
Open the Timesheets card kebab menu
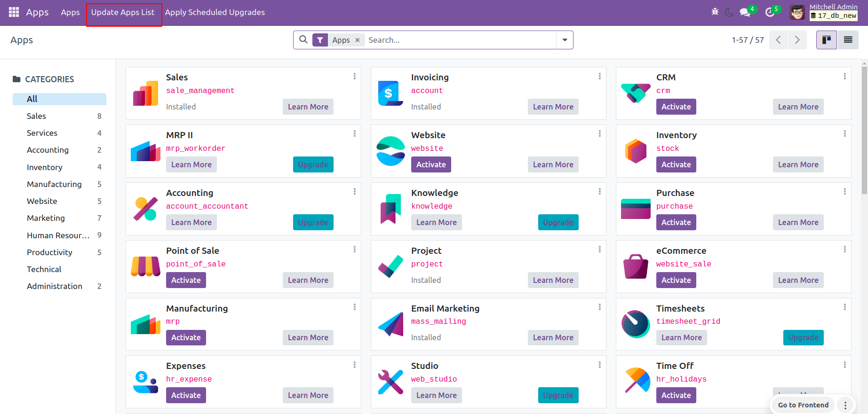click(x=845, y=307)
